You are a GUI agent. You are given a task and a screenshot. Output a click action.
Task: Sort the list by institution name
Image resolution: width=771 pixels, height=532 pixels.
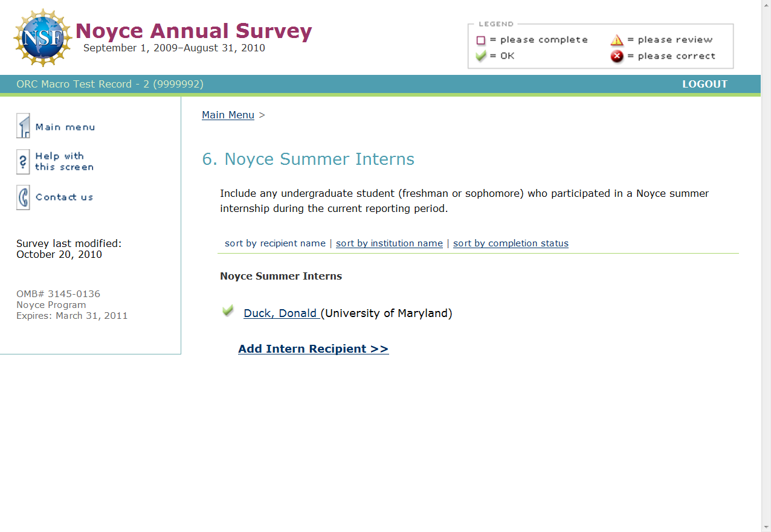pos(389,243)
